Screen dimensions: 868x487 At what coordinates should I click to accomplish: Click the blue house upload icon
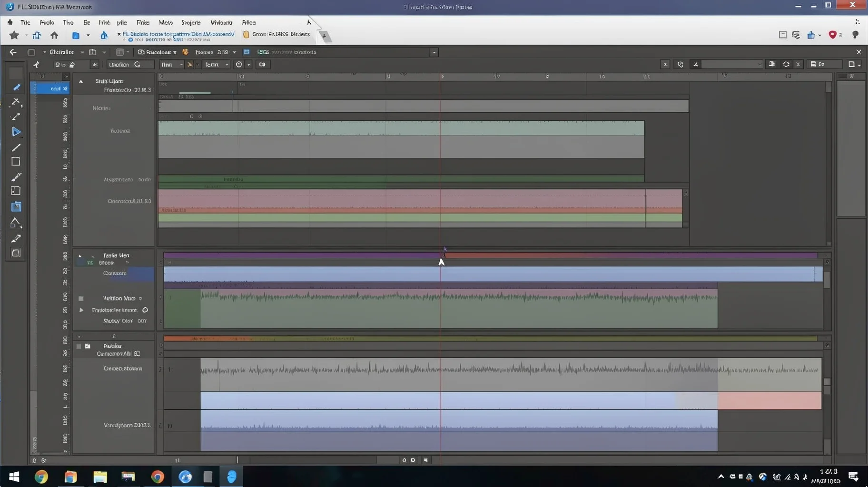pos(104,35)
